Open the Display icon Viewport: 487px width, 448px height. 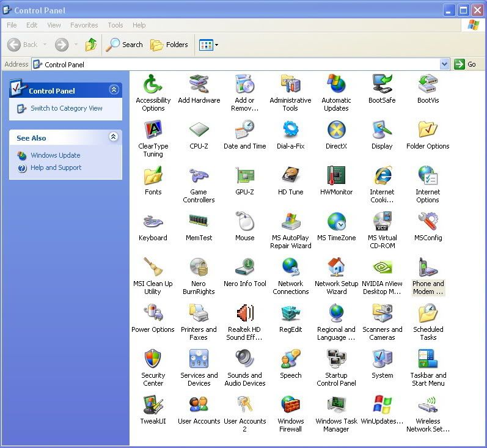(x=382, y=130)
